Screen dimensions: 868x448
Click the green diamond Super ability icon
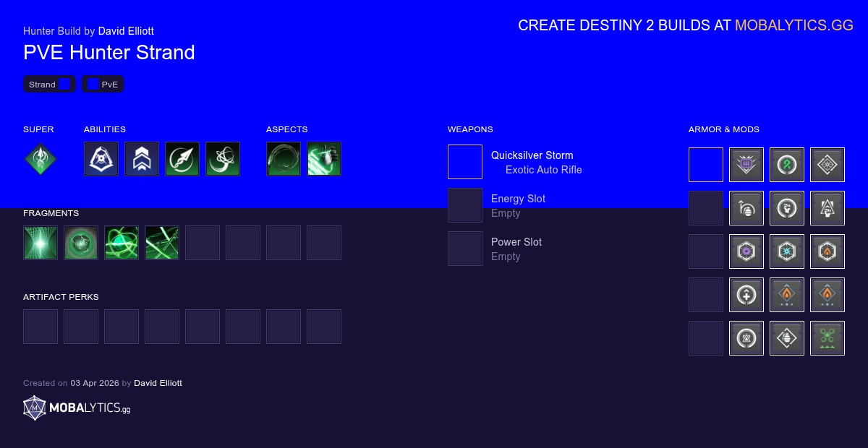(x=41, y=159)
